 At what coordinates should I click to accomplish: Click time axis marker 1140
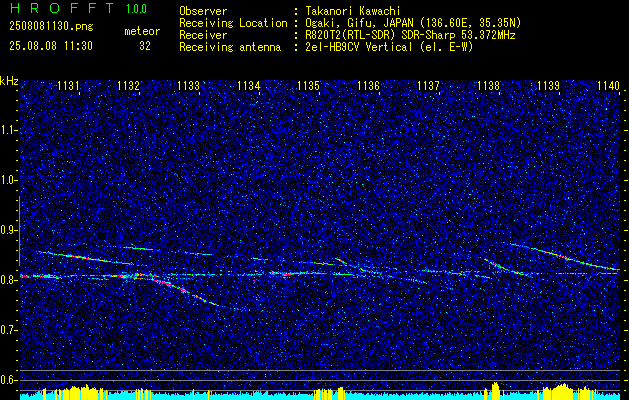coord(608,86)
